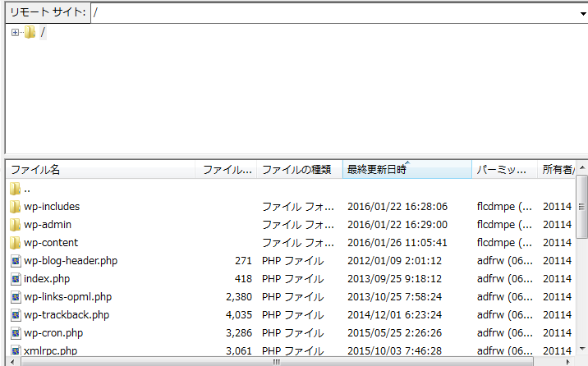This screenshot has width=588, height=366.
Task: Click the index.php file icon
Action: pyautogui.click(x=15, y=279)
